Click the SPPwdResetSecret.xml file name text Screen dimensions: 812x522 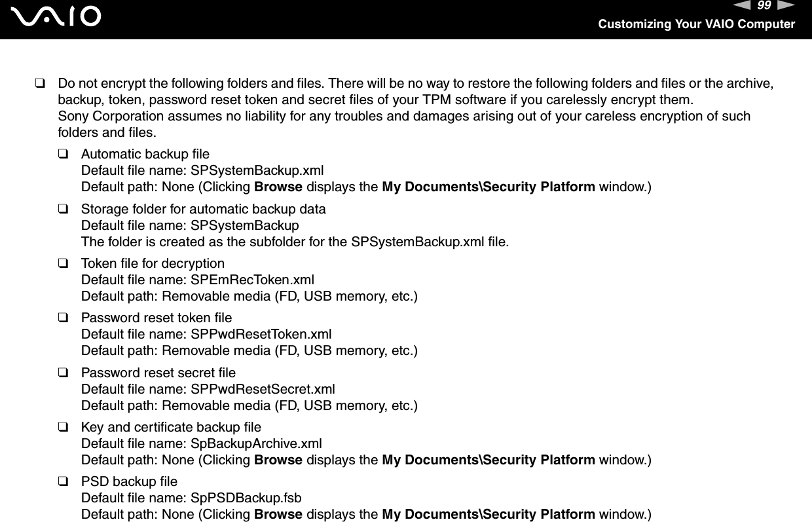[x=263, y=389]
